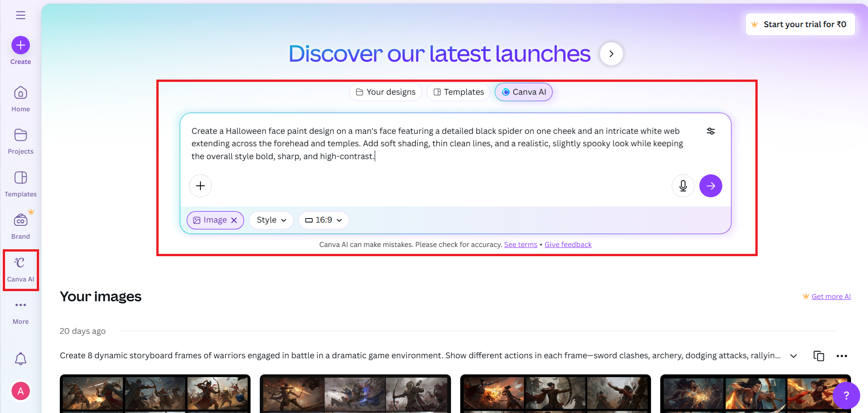Image resolution: width=868 pixels, height=413 pixels.
Task: Open the help question mark button
Action: [846, 396]
